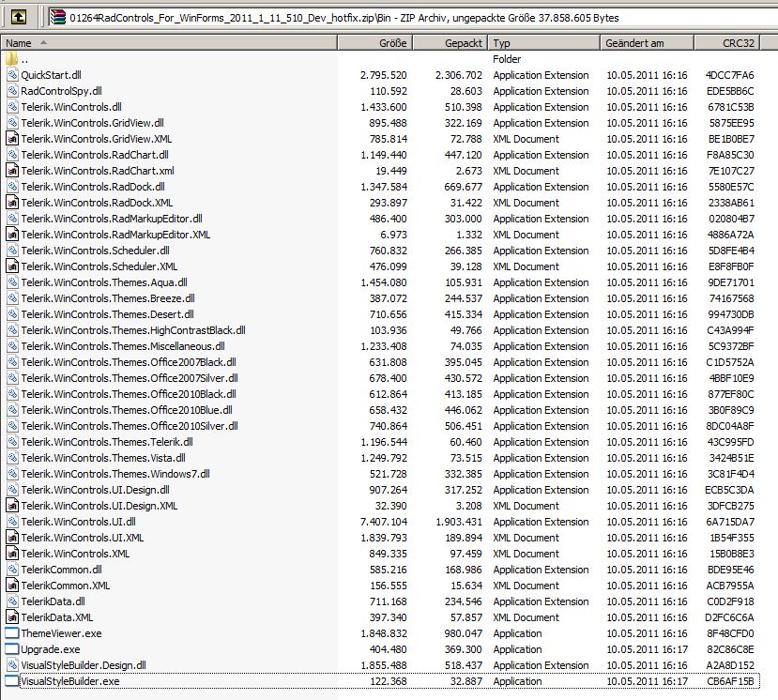Click the TelerikCommon.XML document icon

point(12,586)
